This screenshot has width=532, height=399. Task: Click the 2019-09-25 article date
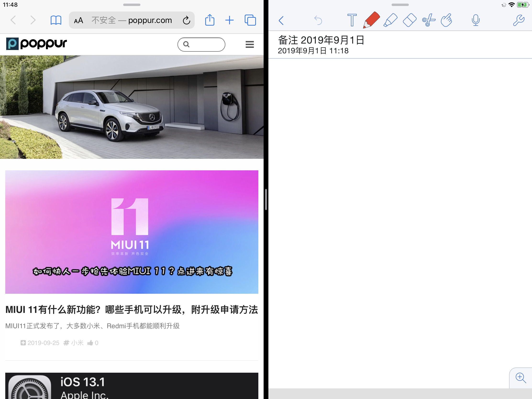coord(43,343)
